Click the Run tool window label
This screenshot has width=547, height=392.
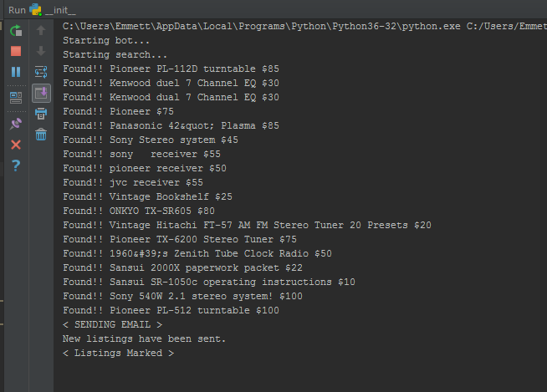17,9
